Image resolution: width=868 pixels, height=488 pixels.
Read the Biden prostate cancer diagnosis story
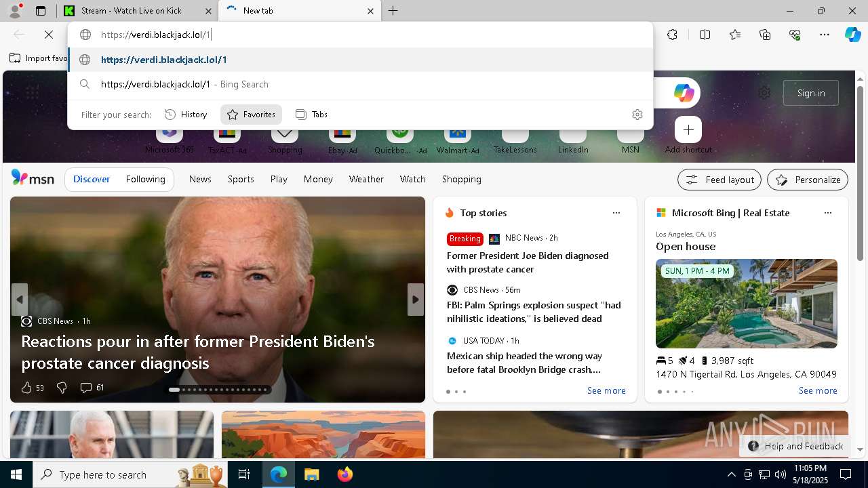tap(528, 262)
